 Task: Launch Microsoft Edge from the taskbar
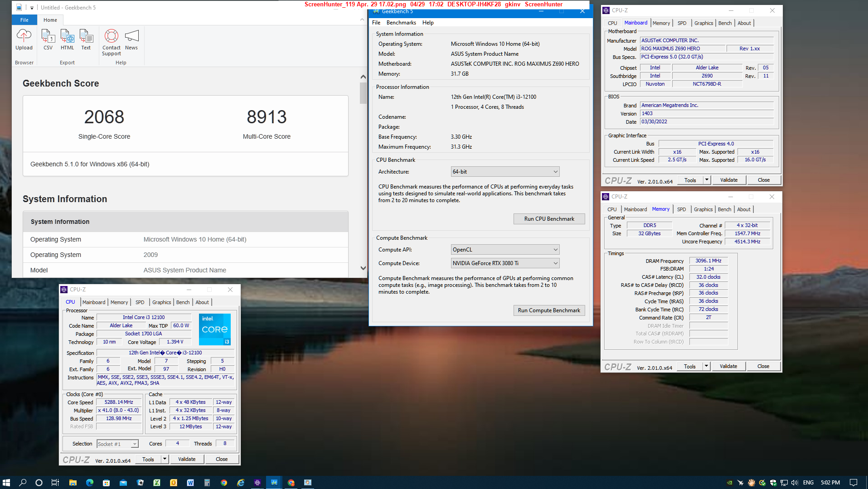click(89, 482)
